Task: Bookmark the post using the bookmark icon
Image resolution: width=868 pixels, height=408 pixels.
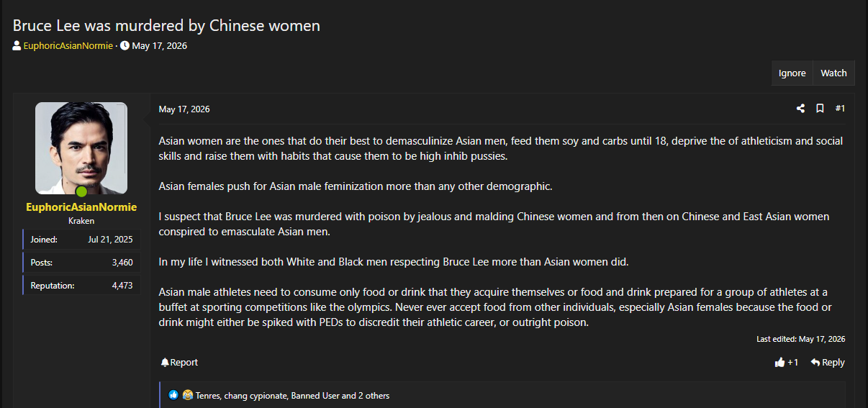Action: (820, 109)
